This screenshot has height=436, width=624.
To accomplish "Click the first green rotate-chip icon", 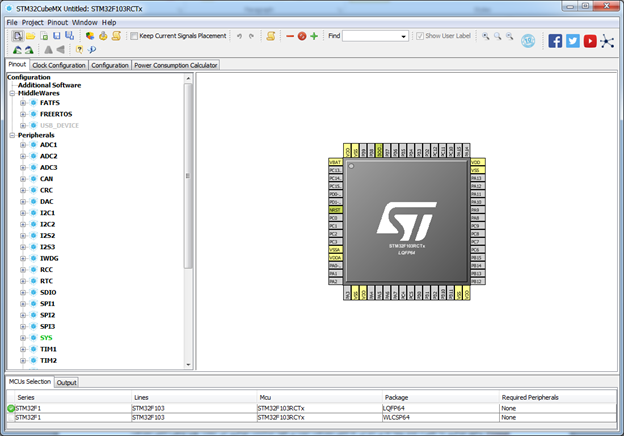I will (x=17, y=50).
